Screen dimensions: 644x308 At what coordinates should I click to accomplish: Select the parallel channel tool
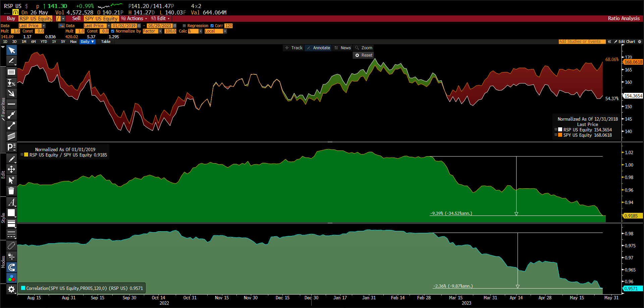tap(11, 136)
